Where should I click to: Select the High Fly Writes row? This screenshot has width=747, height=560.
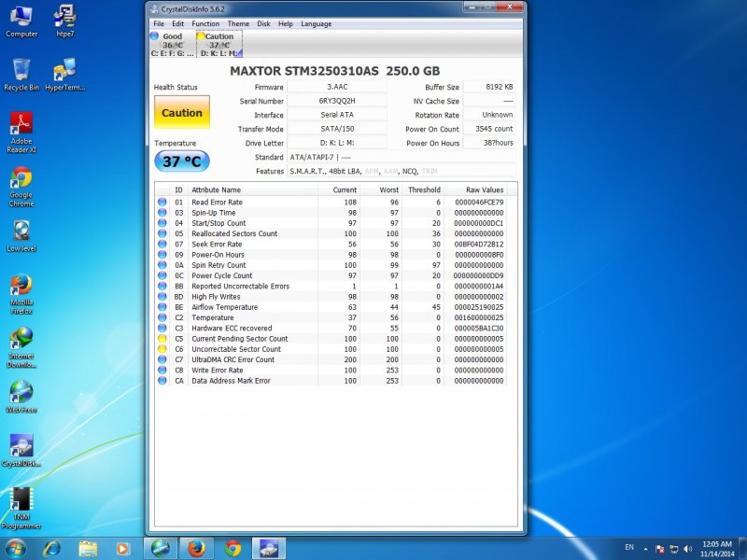(331, 297)
